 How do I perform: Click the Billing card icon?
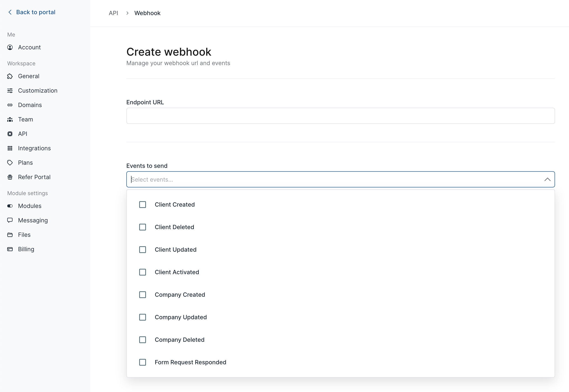pyautogui.click(x=10, y=249)
